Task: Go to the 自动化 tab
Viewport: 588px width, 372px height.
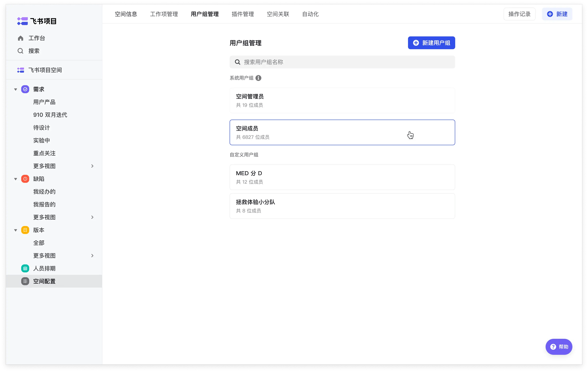Action: coord(310,14)
